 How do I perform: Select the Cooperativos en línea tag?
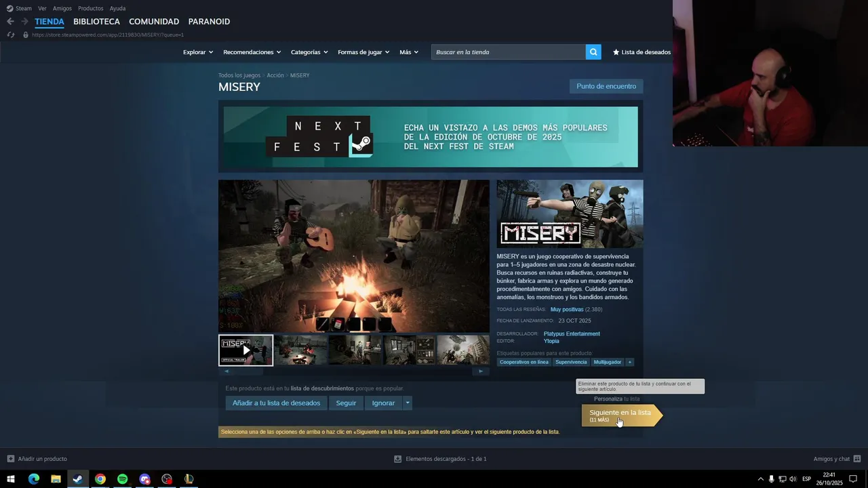[x=524, y=362]
